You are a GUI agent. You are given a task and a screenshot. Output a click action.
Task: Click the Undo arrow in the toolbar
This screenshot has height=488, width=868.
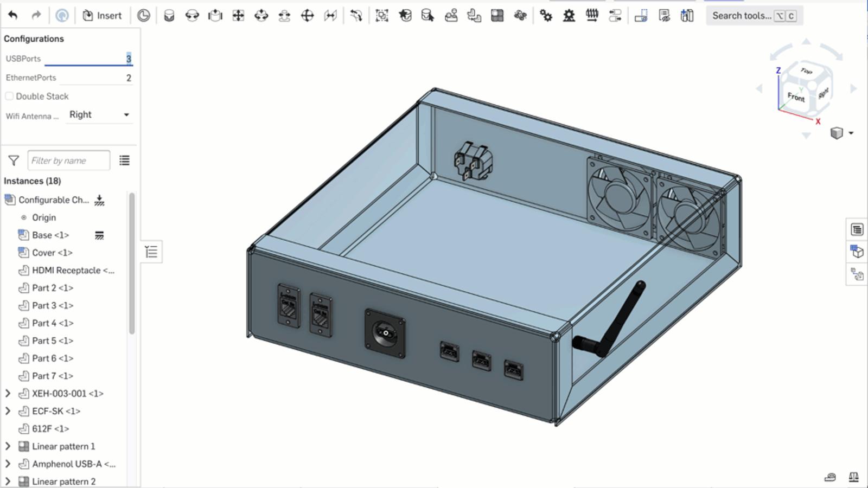pos(13,16)
